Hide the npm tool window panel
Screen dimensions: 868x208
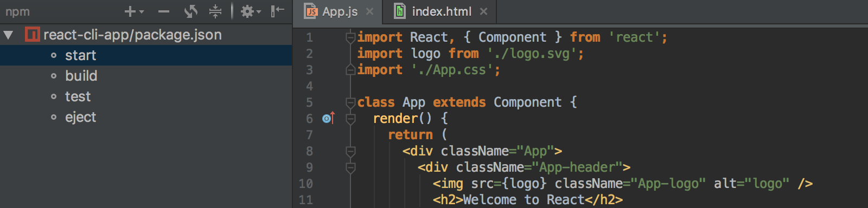pyautogui.click(x=277, y=11)
